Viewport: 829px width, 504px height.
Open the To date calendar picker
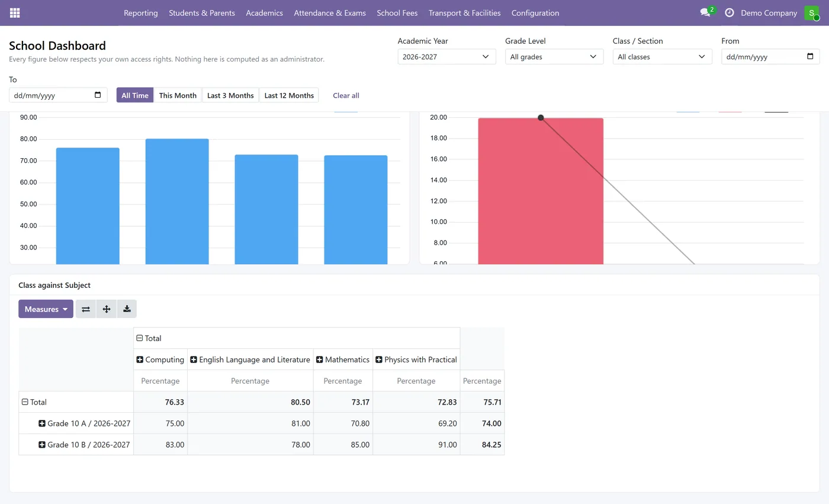(98, 95)
